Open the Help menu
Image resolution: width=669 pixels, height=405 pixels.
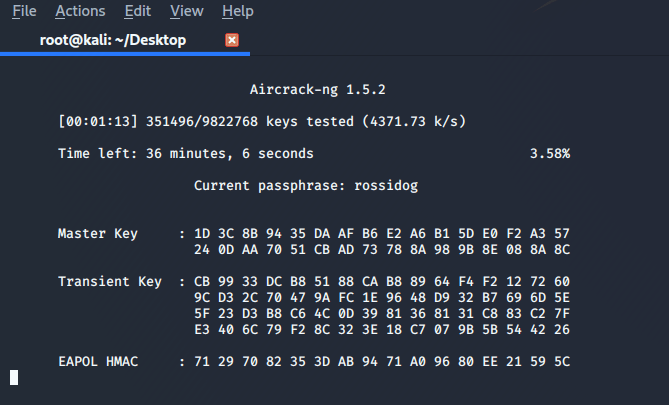point(237,11)
